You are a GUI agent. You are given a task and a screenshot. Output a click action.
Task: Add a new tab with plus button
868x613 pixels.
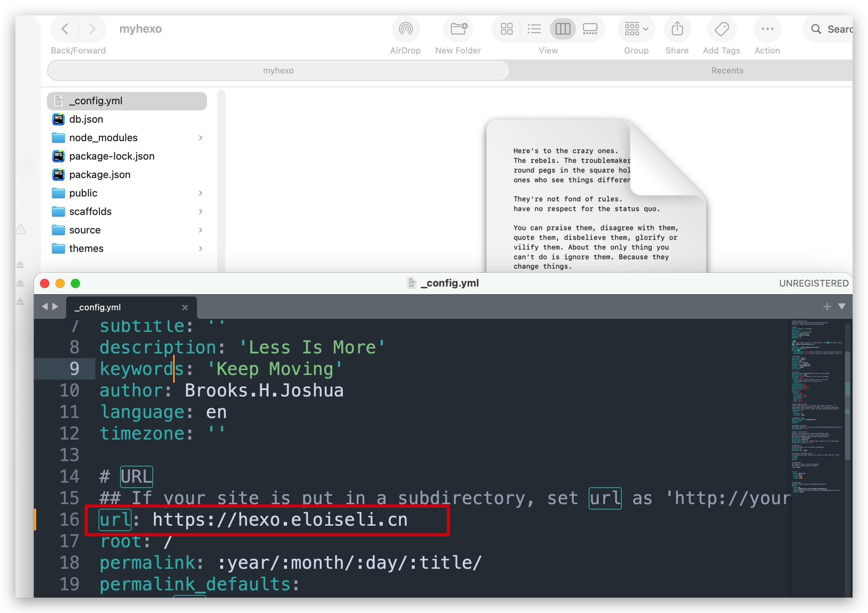click(x=827, y=306)
